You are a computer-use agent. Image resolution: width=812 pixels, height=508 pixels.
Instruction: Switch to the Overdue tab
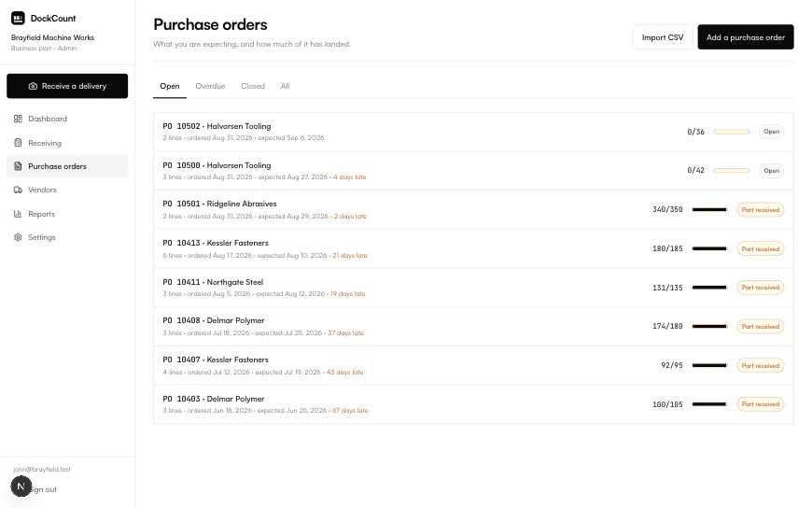coord(210,86)
